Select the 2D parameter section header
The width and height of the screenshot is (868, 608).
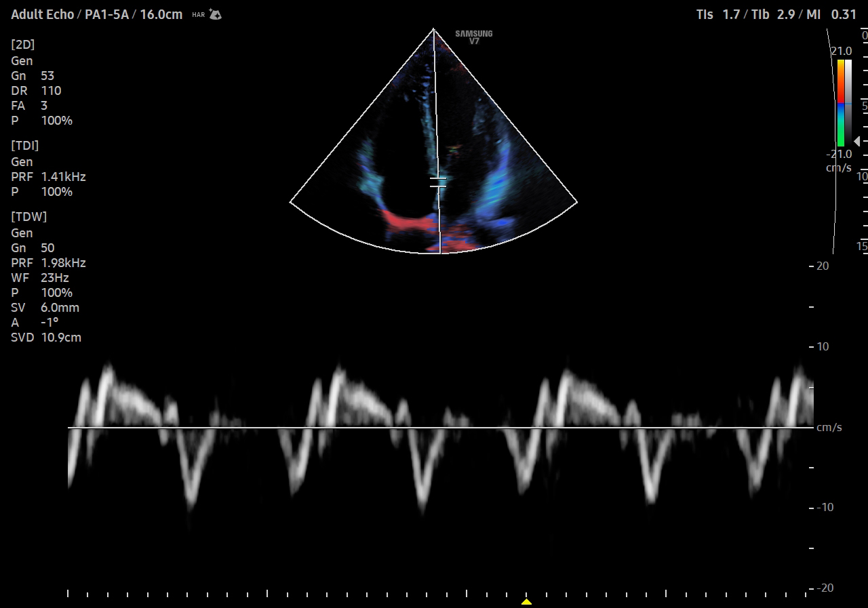pos(22,44)
